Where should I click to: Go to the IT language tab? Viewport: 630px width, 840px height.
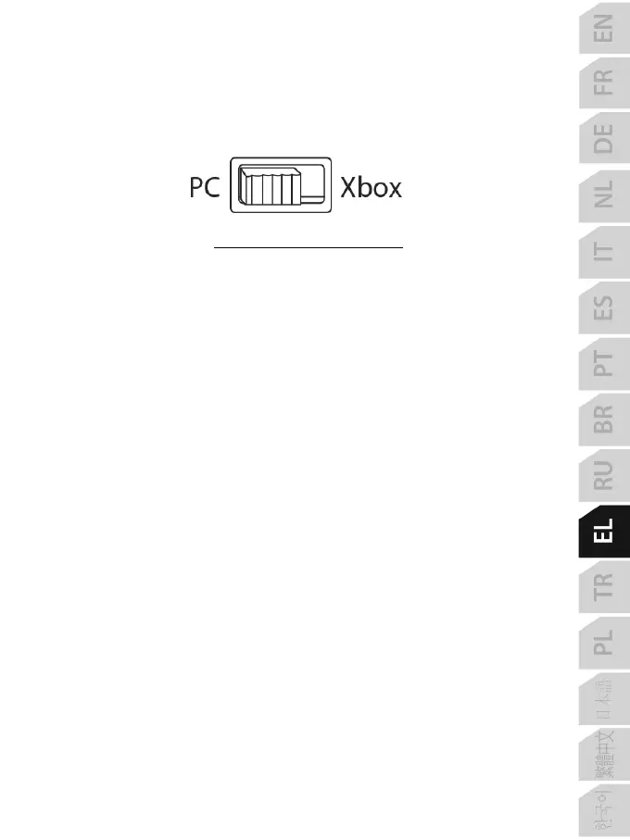(604, 252)
